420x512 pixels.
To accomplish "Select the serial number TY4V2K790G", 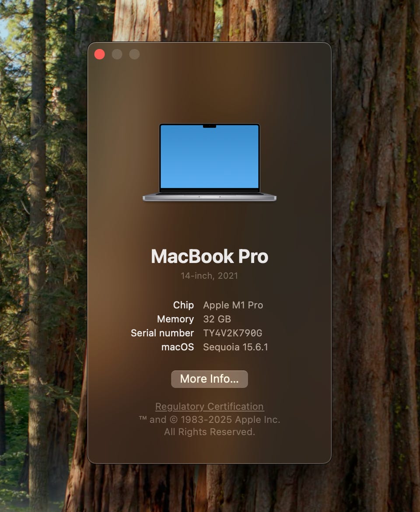I will 233,333.
